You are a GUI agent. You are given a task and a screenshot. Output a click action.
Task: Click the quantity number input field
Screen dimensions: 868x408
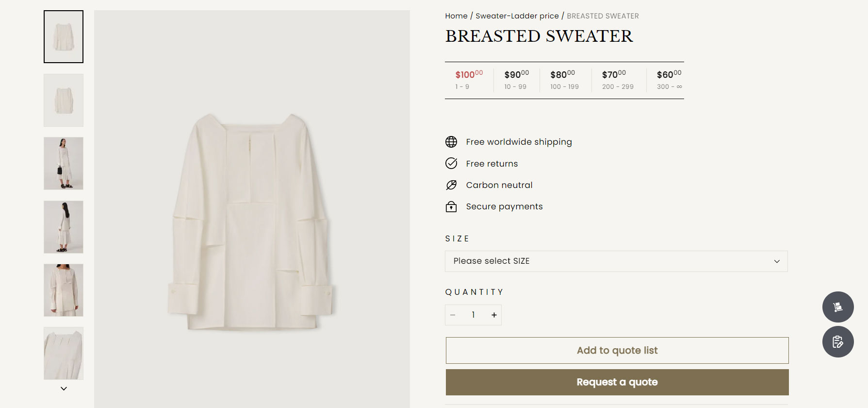[473, 315]
